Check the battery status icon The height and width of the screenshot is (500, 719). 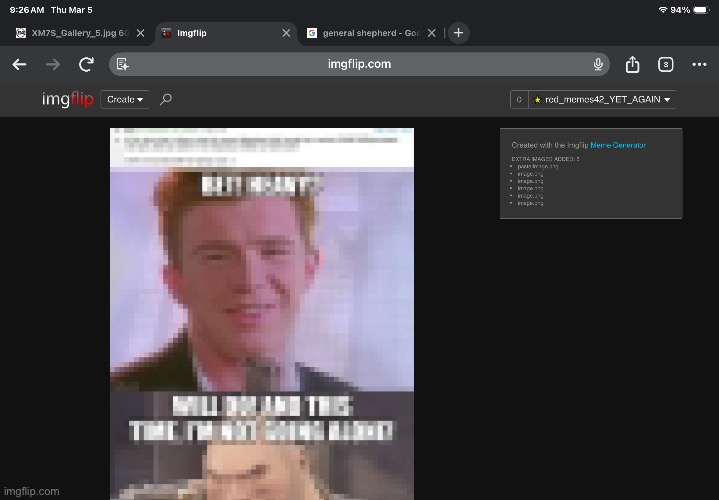coord(702,10)
